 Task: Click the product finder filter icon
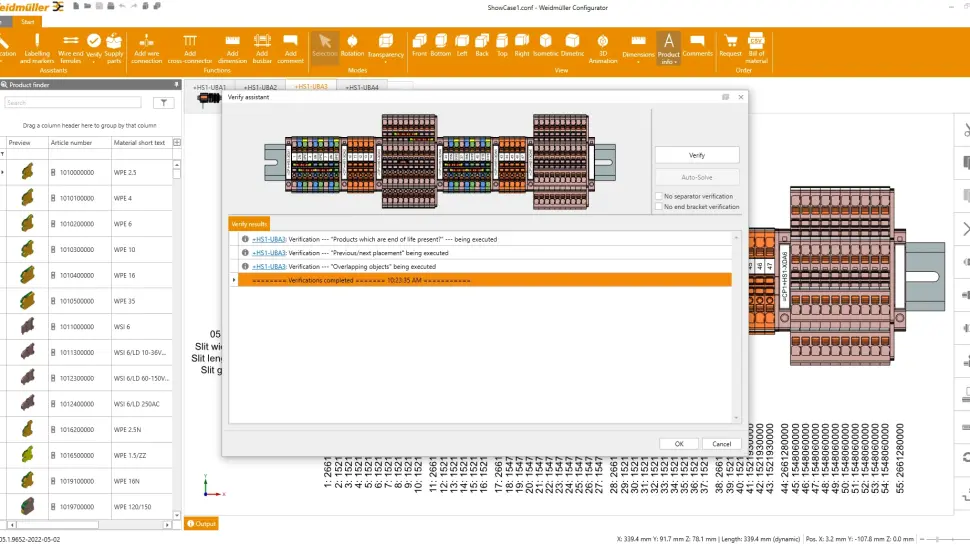coord(163,103)
